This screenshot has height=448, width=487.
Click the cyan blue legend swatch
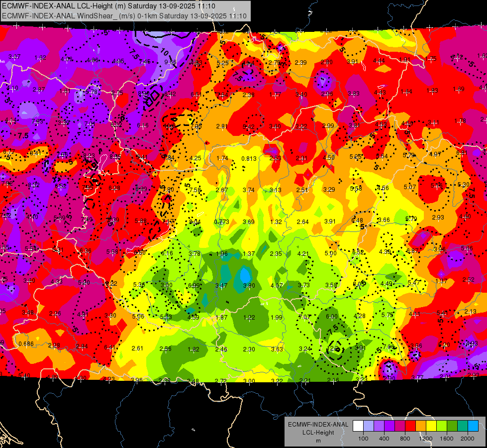point(473,426)
